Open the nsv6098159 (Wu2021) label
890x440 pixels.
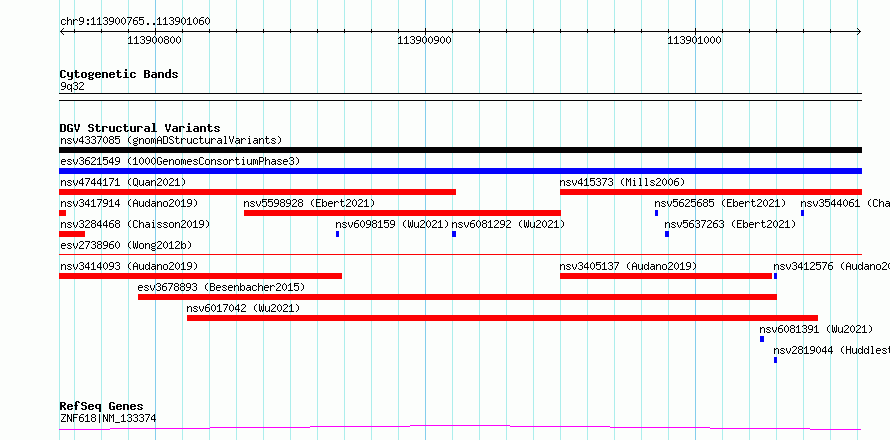(393, 224)
